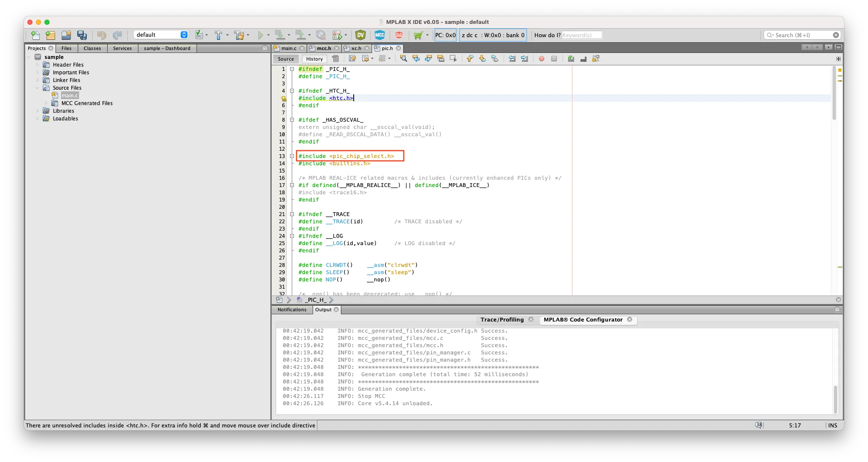
Task: Switch to the xc.h editor tab
Action: 356,48
